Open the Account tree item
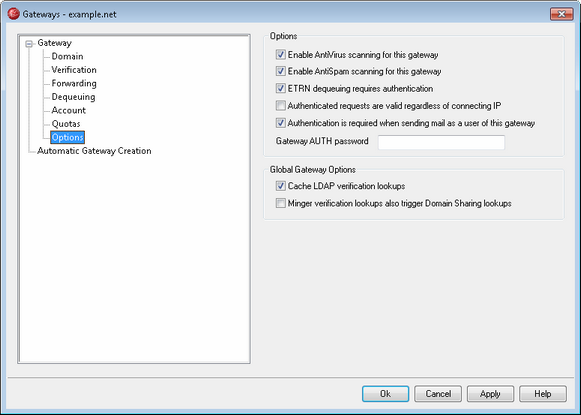The width and height of the screenshot is (581, 415). tap(69, 110)
